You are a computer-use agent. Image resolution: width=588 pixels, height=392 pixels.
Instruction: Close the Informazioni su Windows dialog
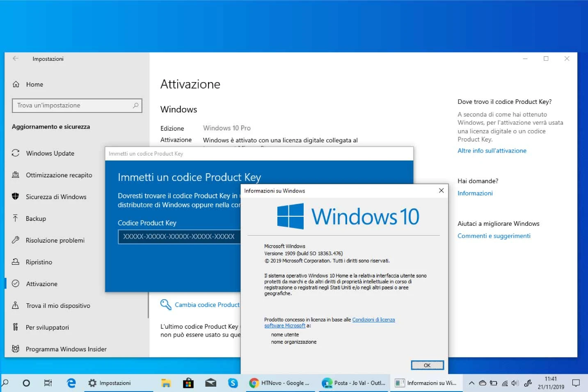(441, 190)
